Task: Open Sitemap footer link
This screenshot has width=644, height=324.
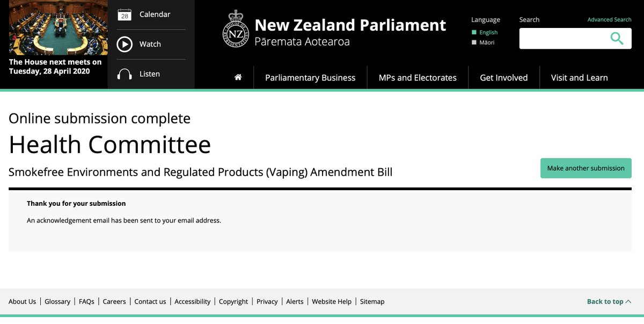Action: [372, 301]
